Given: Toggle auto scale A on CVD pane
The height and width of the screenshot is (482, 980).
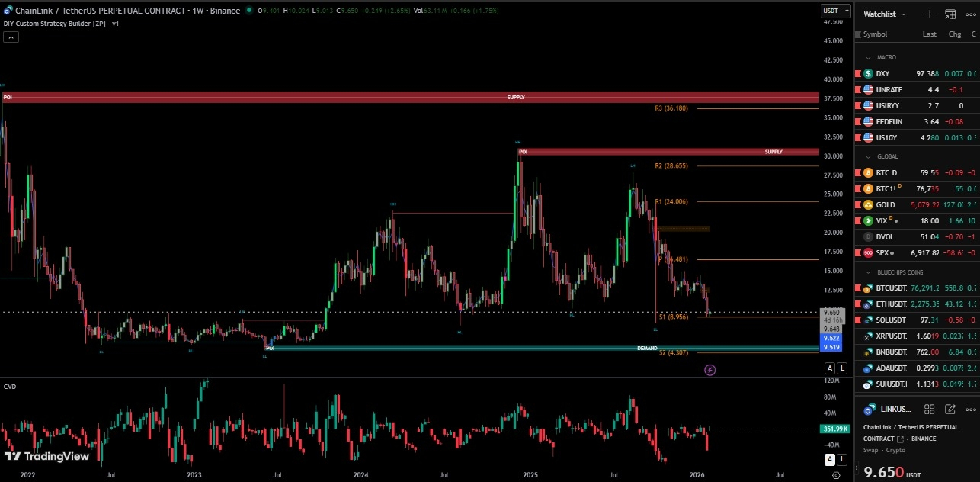Looking at the screenshot, I should 830,460.
